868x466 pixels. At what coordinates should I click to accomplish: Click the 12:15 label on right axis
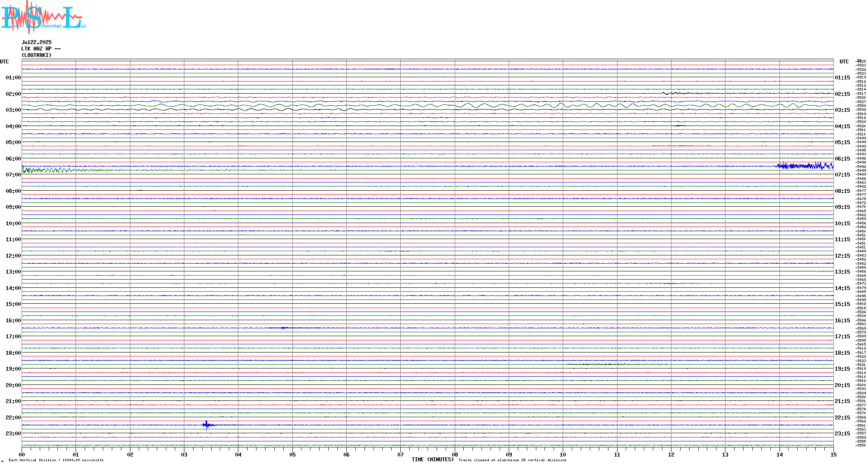tap(843, 256)
